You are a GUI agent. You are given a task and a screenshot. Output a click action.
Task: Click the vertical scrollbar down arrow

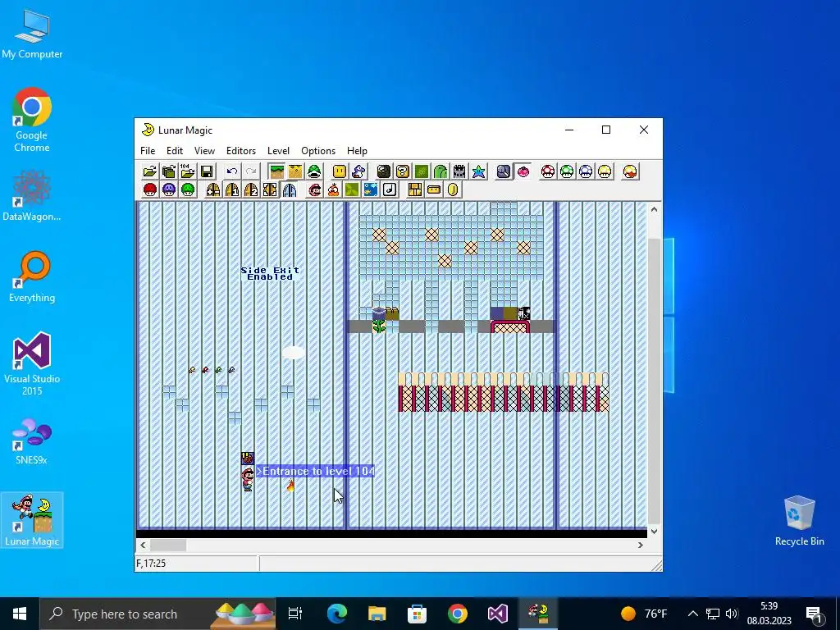(x=654, y=532)
